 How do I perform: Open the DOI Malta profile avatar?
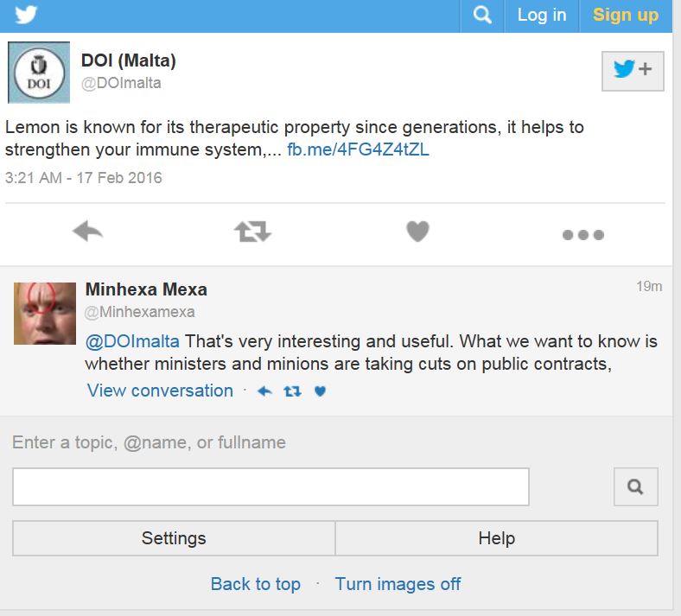click(x=39, y=73)
